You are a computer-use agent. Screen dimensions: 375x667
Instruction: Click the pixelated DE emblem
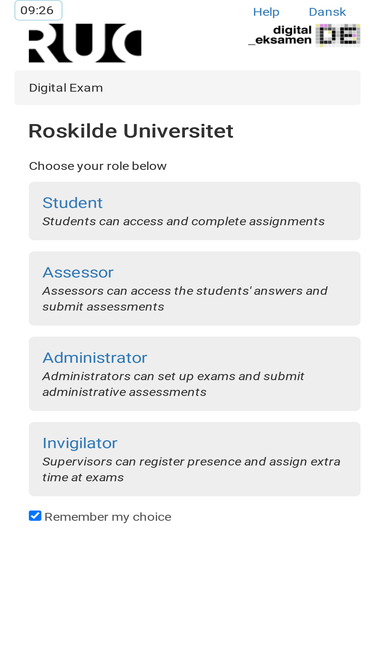(x=338, y=35)
